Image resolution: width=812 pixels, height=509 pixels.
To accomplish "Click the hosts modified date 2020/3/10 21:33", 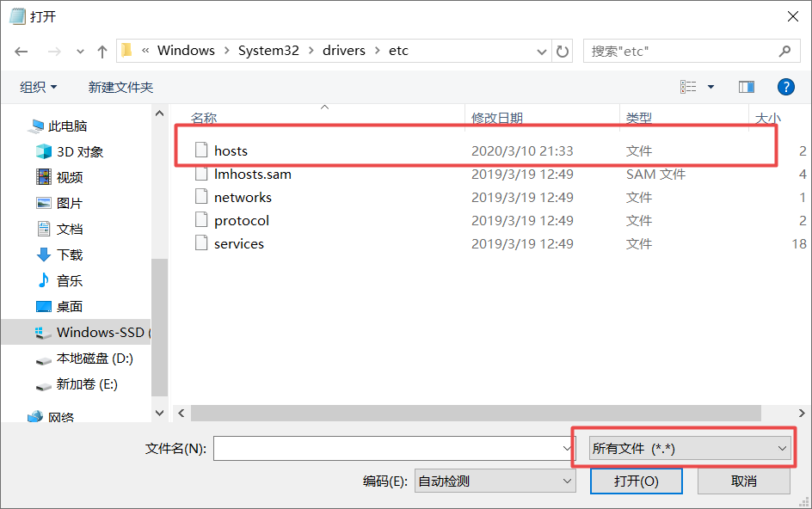I will coord(522,150).
